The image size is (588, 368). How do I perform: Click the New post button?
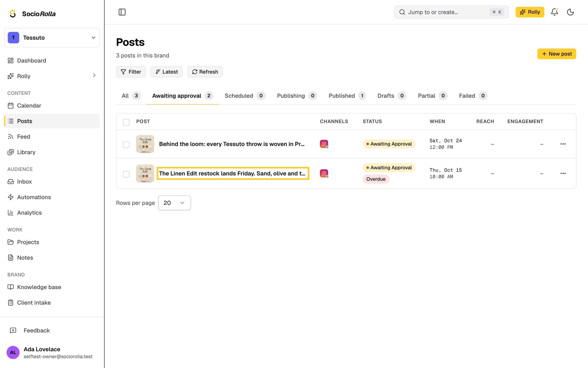pyautogui.click(x=556, y=54)
